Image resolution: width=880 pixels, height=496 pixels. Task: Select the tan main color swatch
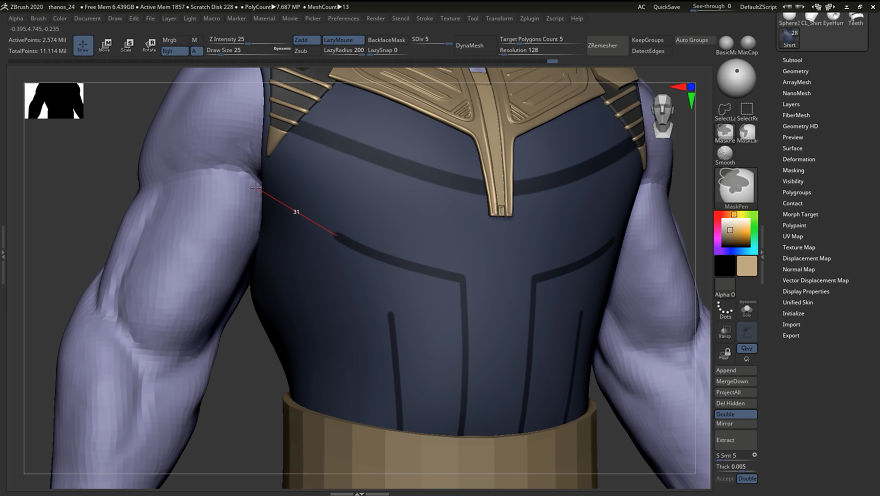(747, 266)
